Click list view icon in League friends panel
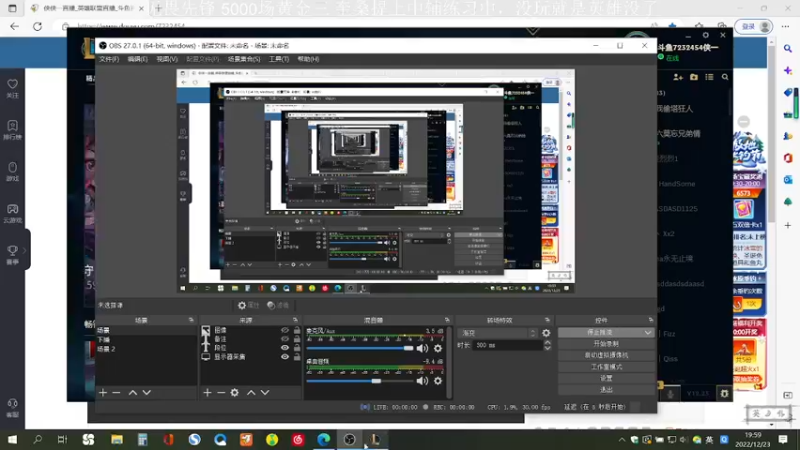 (x=709, y=77)
